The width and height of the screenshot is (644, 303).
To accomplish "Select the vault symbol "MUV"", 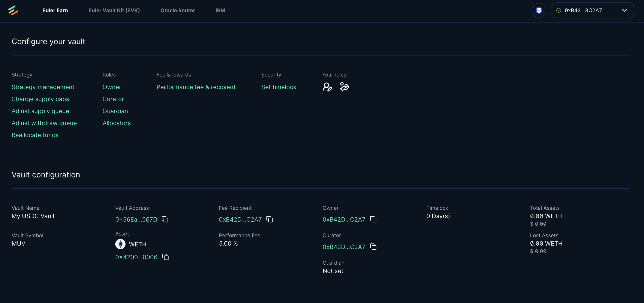I will [x=18, y=243].
